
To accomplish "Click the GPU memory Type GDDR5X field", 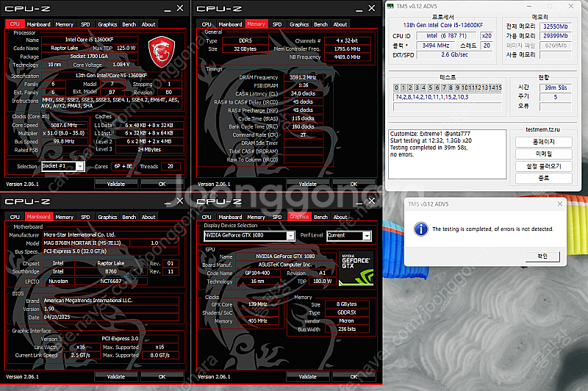I will click(x=347, y=312).
